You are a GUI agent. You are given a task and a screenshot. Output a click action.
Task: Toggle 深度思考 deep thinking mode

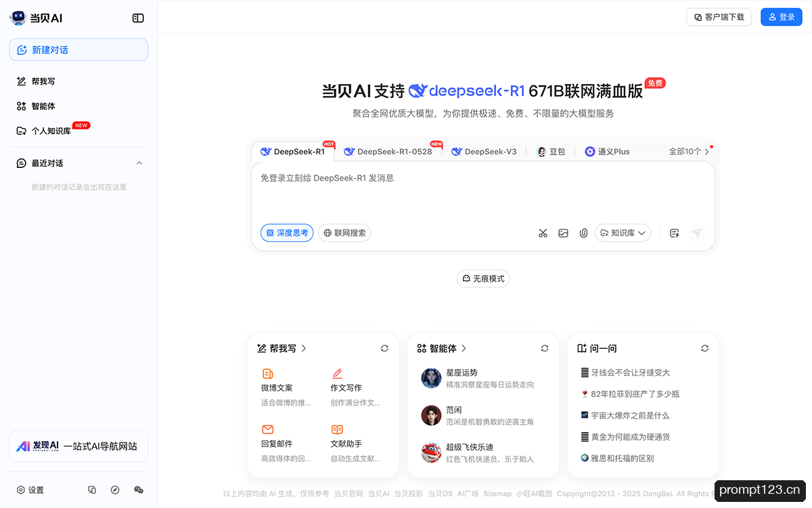(x=287, y=233)
